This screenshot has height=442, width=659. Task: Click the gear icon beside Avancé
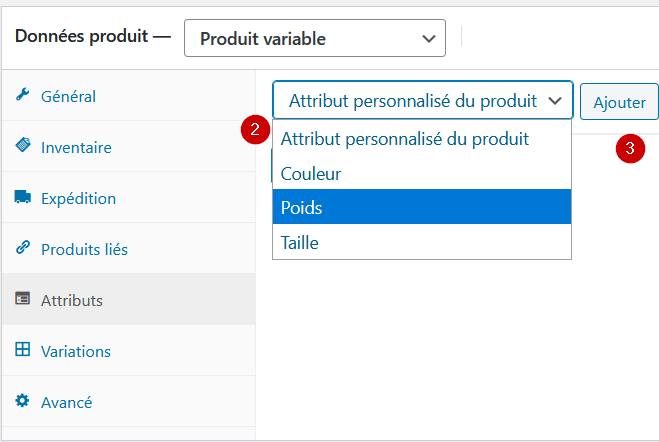coord(23,400)
